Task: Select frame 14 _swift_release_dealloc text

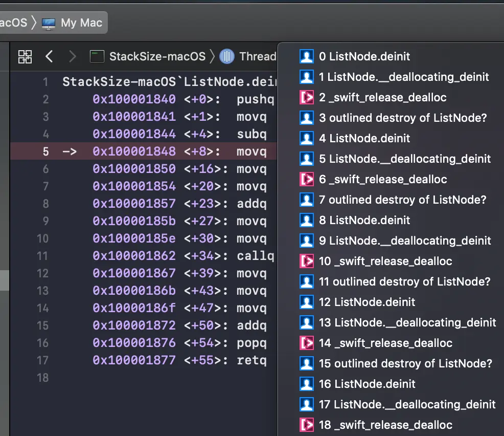Action: [x=386, y=343]
